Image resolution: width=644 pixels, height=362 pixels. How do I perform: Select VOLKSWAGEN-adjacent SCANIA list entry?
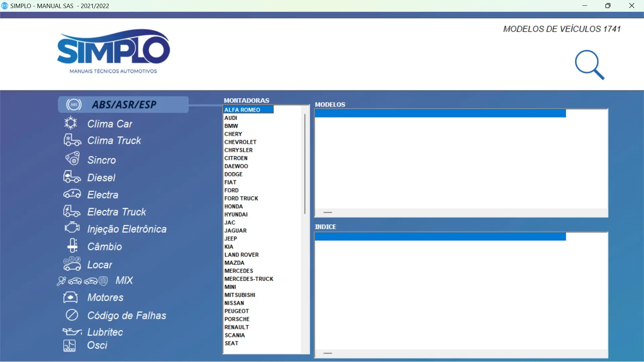pos(234,335)
